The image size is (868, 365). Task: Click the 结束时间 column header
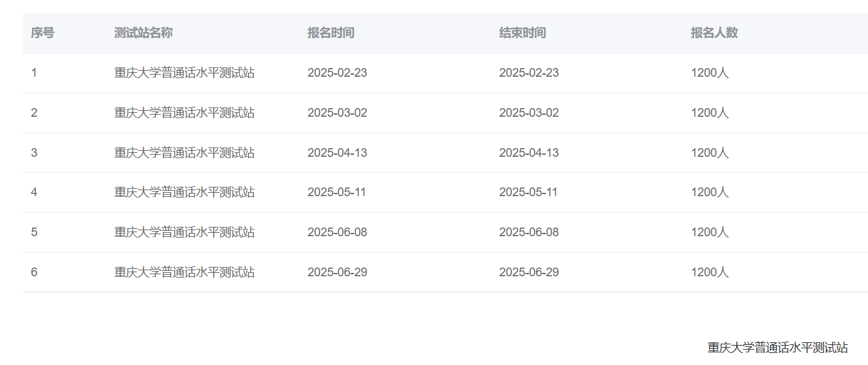click(x=523, y=33)
